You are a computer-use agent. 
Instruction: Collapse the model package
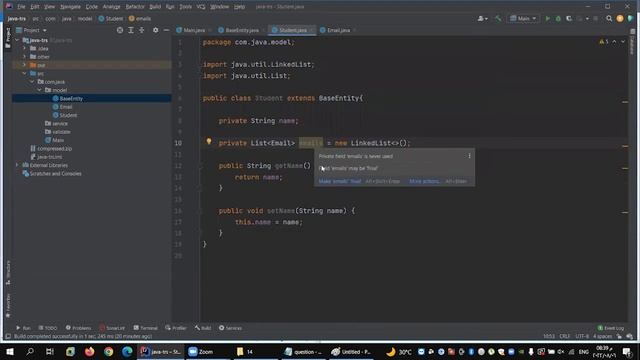(x=40, y=90)
